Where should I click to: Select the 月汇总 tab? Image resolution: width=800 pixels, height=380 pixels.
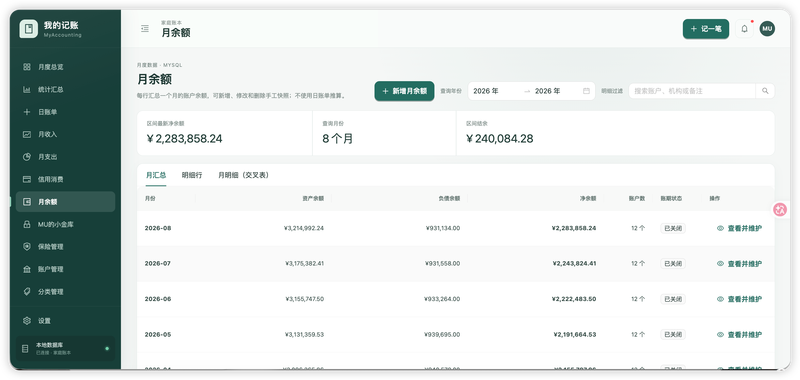[156, 175]
